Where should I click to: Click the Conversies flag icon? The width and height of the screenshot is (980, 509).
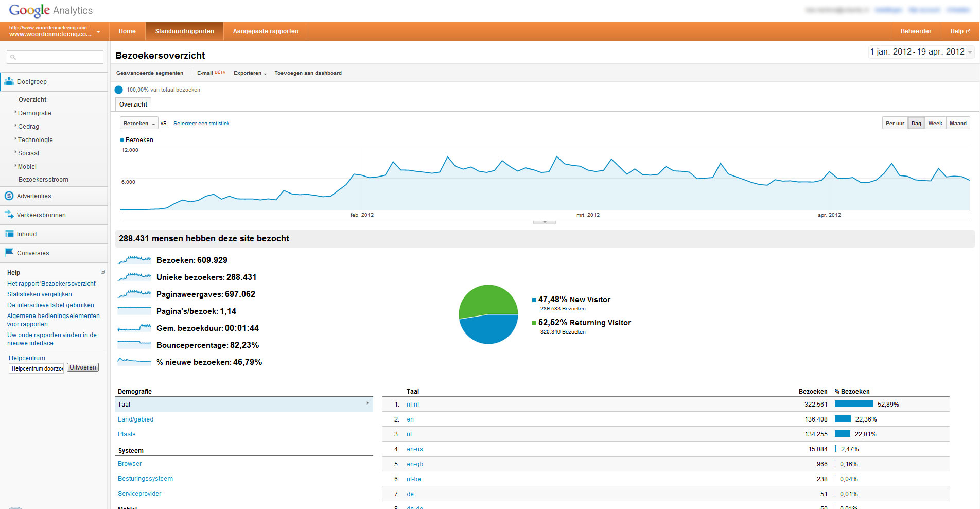[x=9, y=252]
